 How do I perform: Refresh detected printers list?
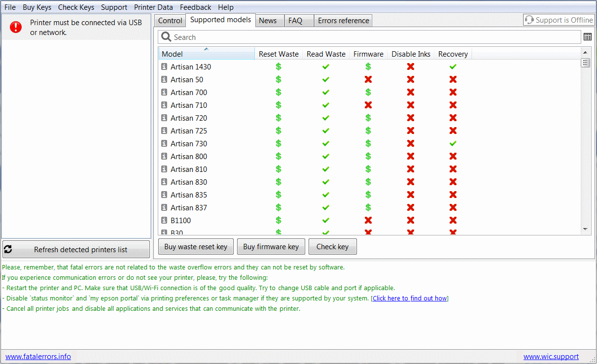76,250
